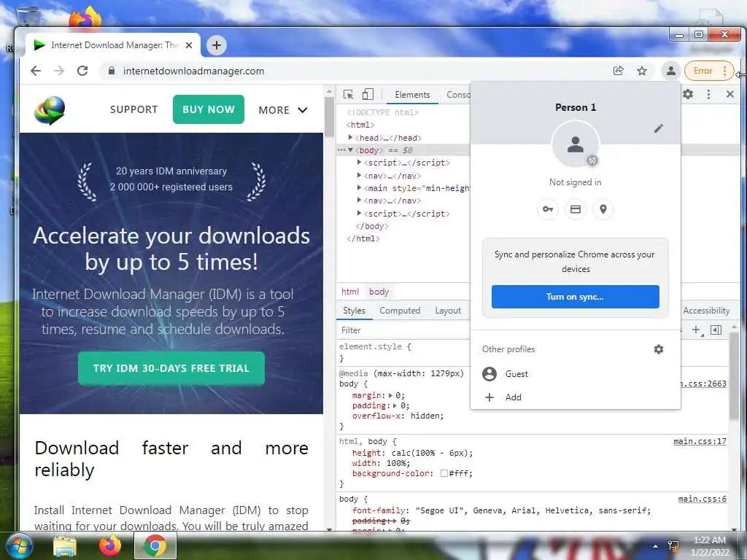Image resolution: width=747 pixels, height=560 pixels.
Task: Open the DevTools three-dot customize menu
Action: click(708, 94)
